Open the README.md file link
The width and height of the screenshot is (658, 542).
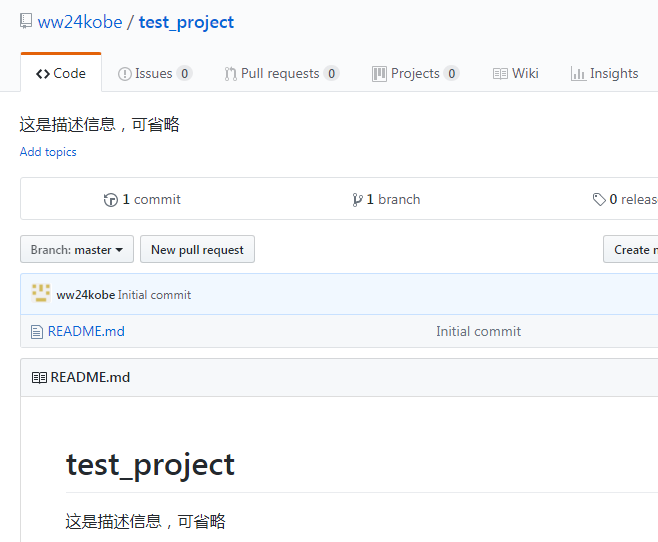click(x=86, y=331)
